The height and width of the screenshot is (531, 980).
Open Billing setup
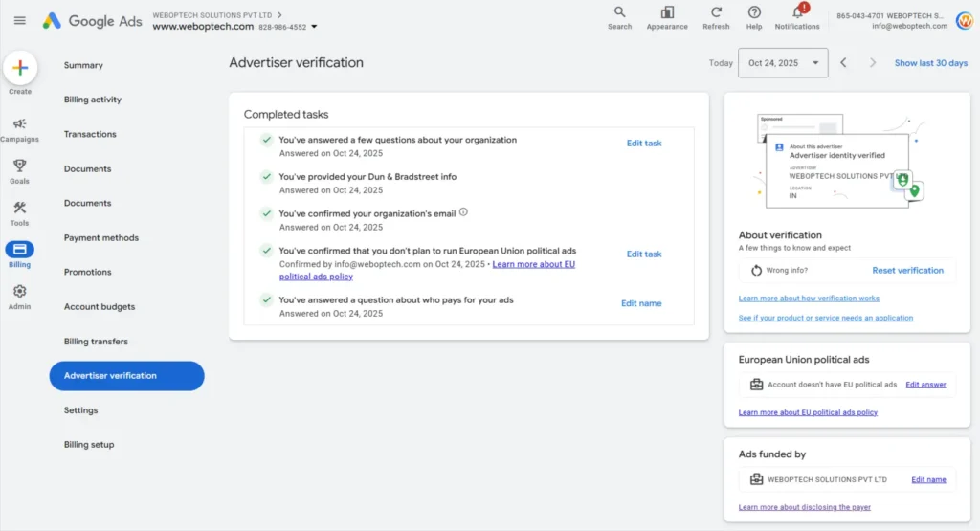89,445
